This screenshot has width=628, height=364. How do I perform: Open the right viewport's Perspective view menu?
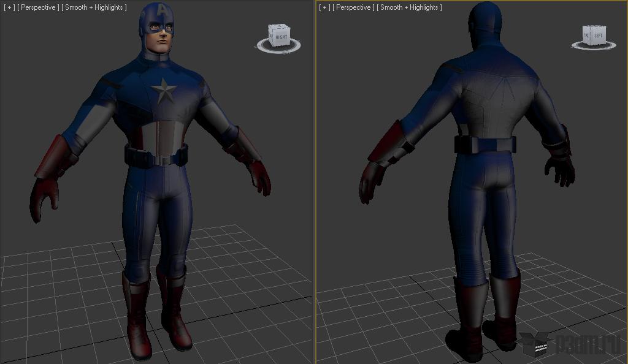click(x=353, y=7)
